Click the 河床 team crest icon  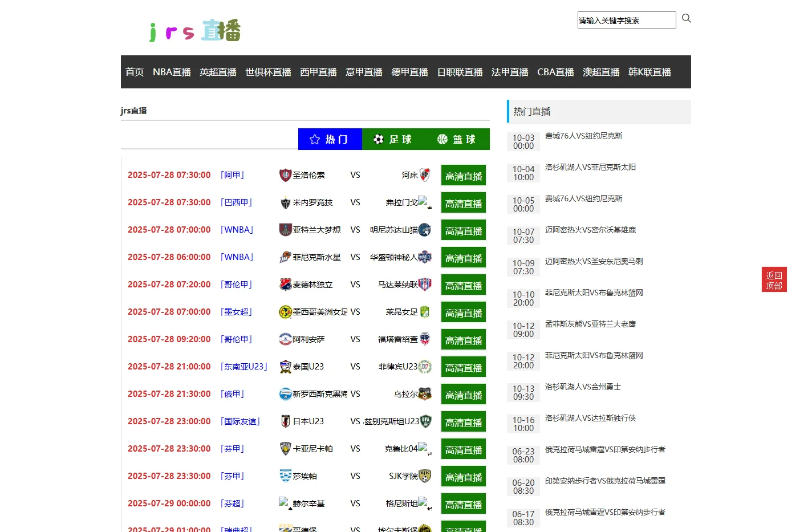coord(425,175)
